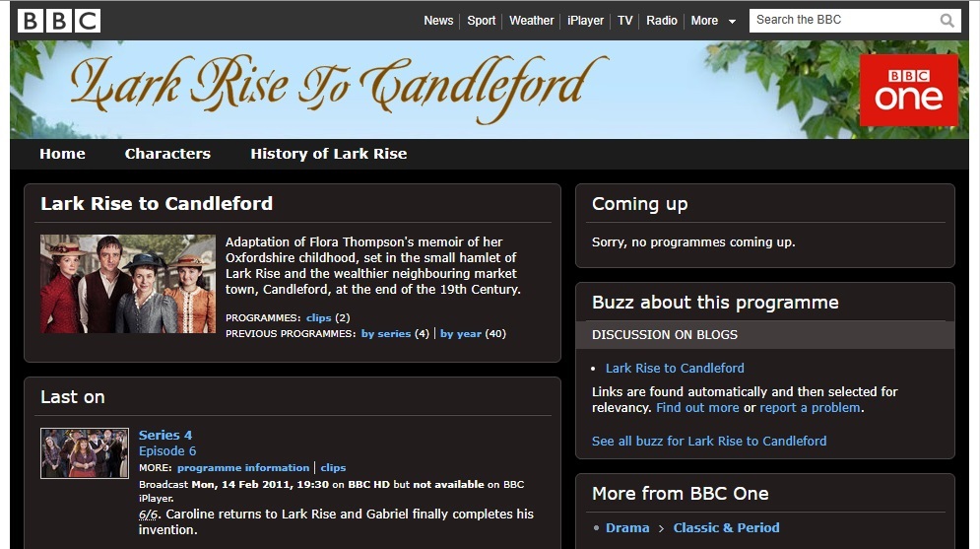Expand the More dropdown arrow
This screenshot has height=549, width=980.
(732, 22)
